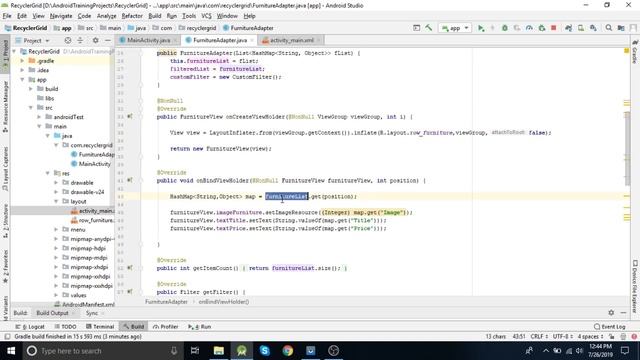Expand the .gradle folder
Screen dimensions: 640x360
(22, 61)
